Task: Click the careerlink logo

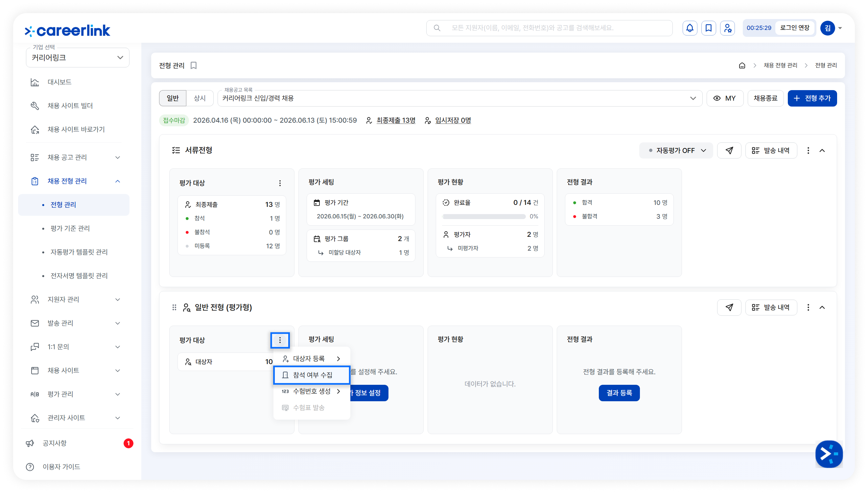Action: [x=67, y=31]
